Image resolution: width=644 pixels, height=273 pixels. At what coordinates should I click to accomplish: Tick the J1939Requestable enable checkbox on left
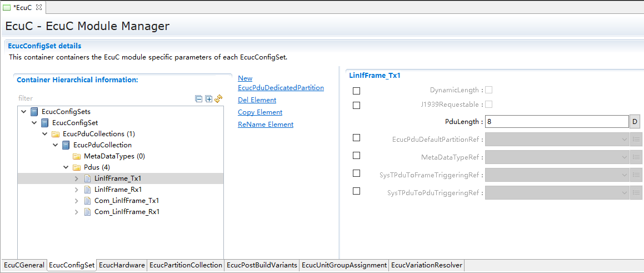click(357, 105)
